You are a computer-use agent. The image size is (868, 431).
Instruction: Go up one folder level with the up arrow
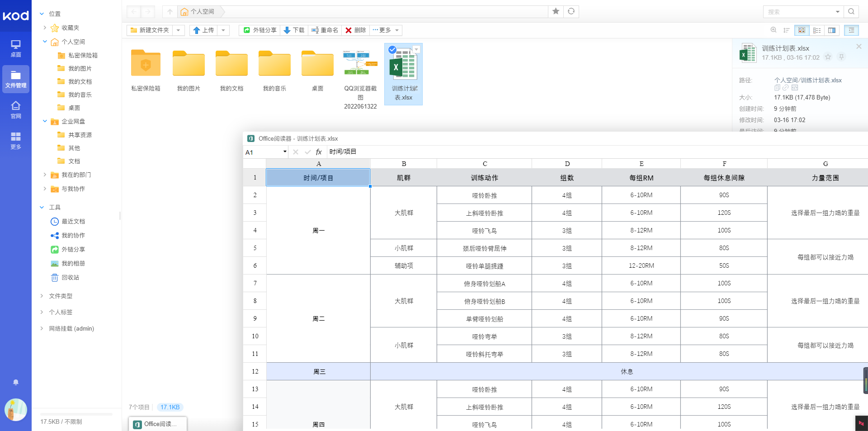(x=170, y=12)
